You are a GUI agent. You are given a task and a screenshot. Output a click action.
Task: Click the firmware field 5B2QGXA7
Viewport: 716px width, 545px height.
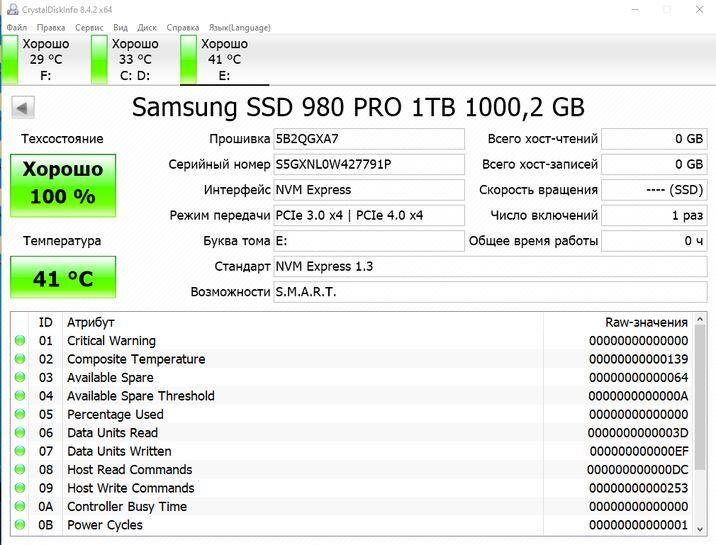369,139
